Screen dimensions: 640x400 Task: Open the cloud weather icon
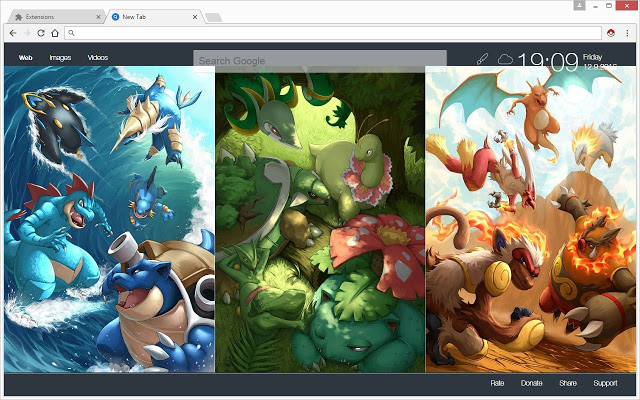click(x=505, y=59)
